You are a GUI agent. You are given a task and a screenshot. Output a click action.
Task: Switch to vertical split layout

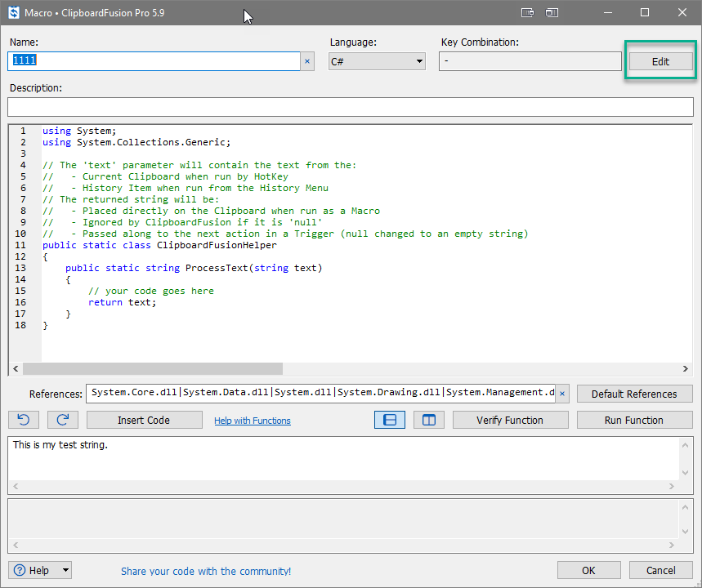tap(429, 420)
